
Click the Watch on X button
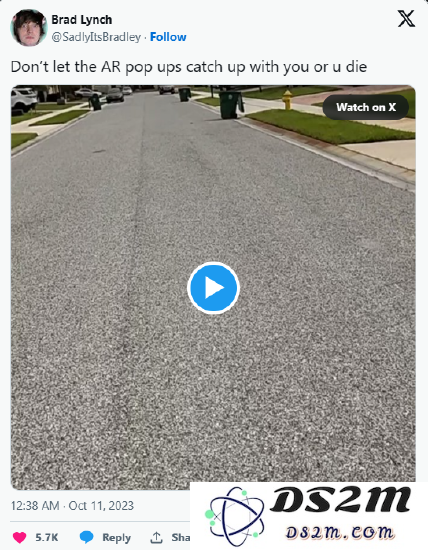(366, 107)
